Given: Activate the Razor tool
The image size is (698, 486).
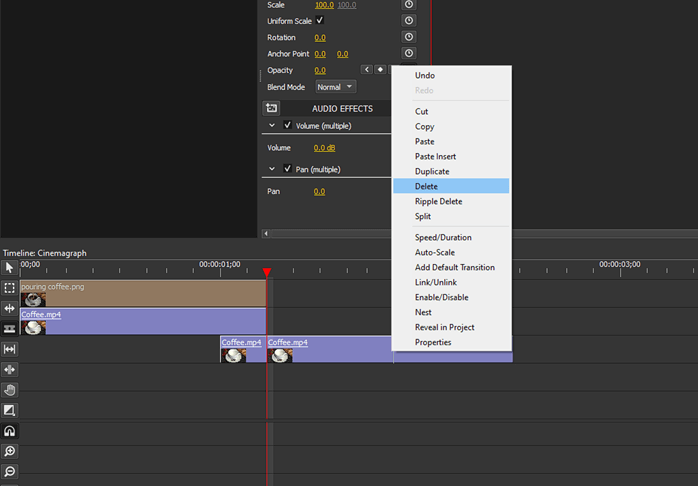Looking at the screenshot, I should [9, 328].
